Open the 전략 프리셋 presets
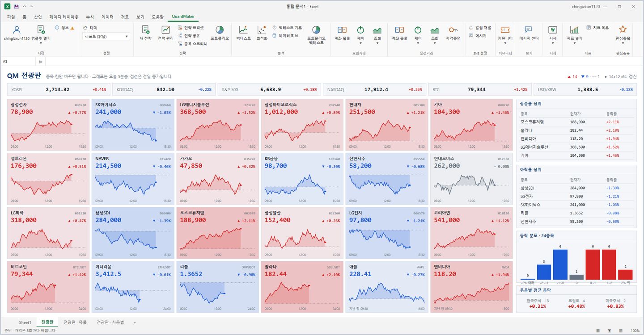644x335 pixels. [x=191, y=28]
